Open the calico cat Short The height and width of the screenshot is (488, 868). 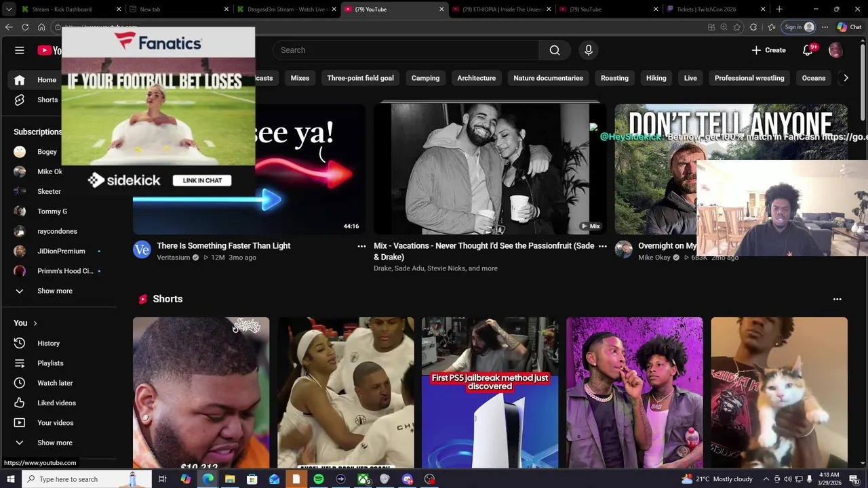(x=779, y=393)
